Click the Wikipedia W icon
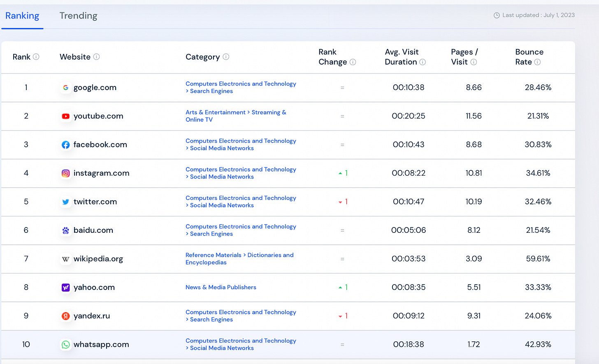The height and width of the screenshot is (364, 599). coord(65,259)
